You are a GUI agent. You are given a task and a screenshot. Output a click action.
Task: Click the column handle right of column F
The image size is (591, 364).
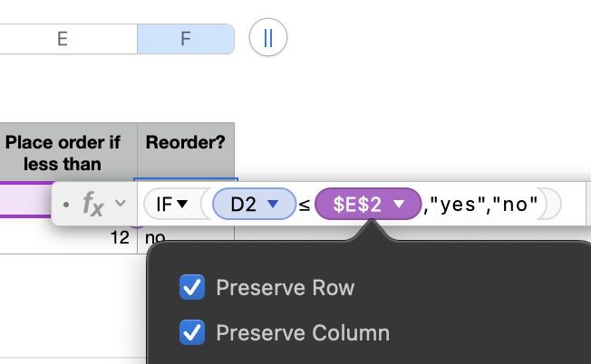pos(267,39)
